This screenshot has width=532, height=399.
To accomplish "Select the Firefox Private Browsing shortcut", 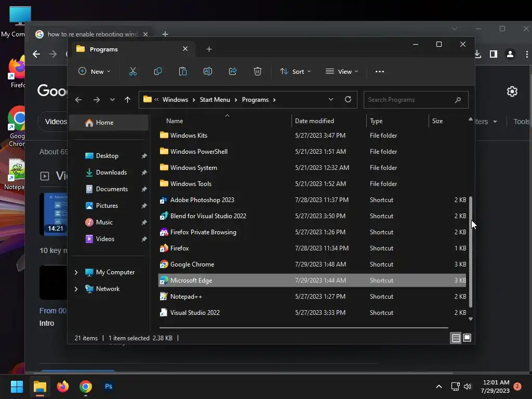I will click(312, 232).
